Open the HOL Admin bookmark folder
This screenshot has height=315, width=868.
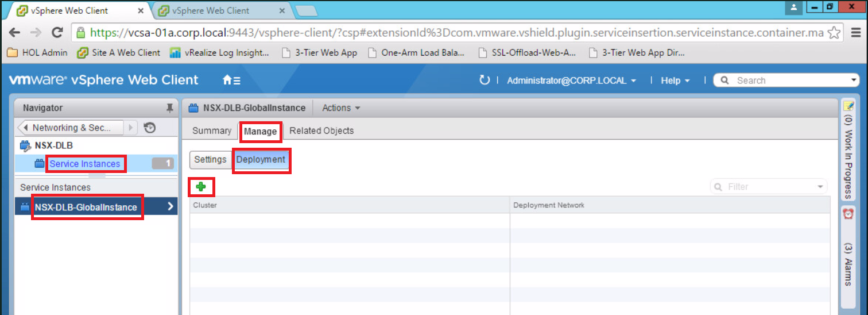click(37, 53)
